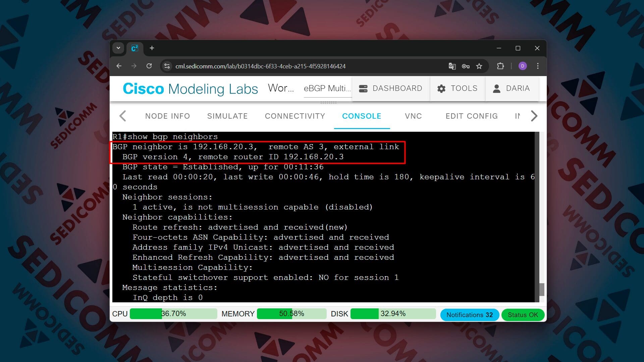This screenshot has width=644, height=362.
Task: Click the browser back arrow icon
Action: point(119,66)
